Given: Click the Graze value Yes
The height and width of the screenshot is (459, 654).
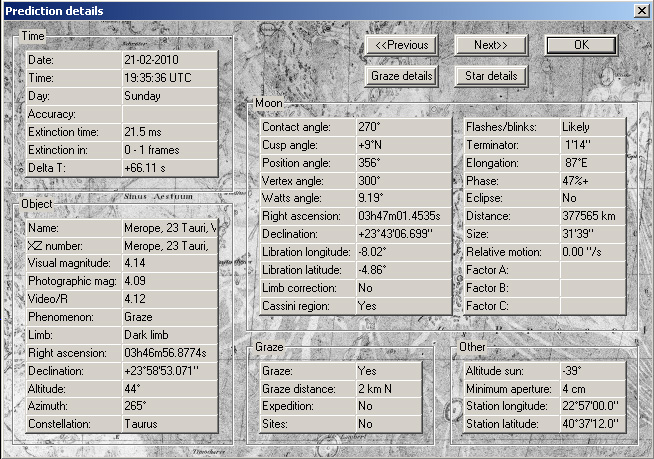Looking at the screenshot, I should point(389,371).
